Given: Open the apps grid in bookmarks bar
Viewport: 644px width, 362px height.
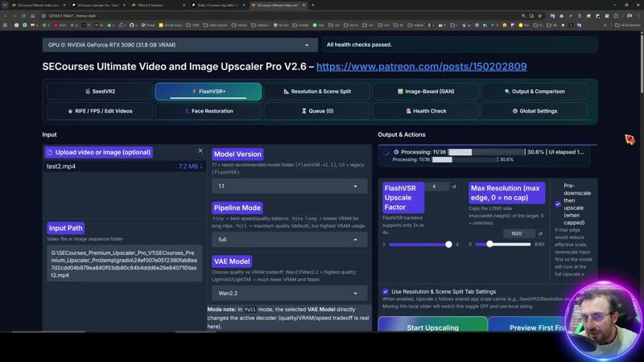Looking at the screenshot, I should click(x=5, y=25).
